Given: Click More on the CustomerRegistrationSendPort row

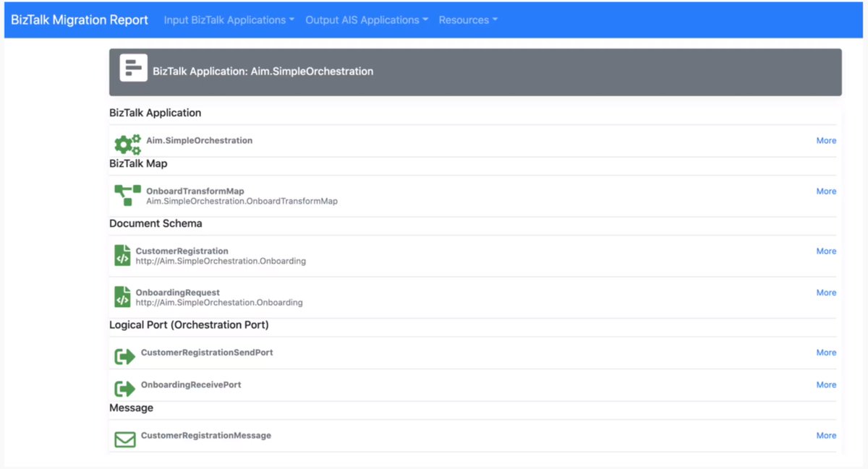Looking at the screenshot, I should (x=825, y=352).
